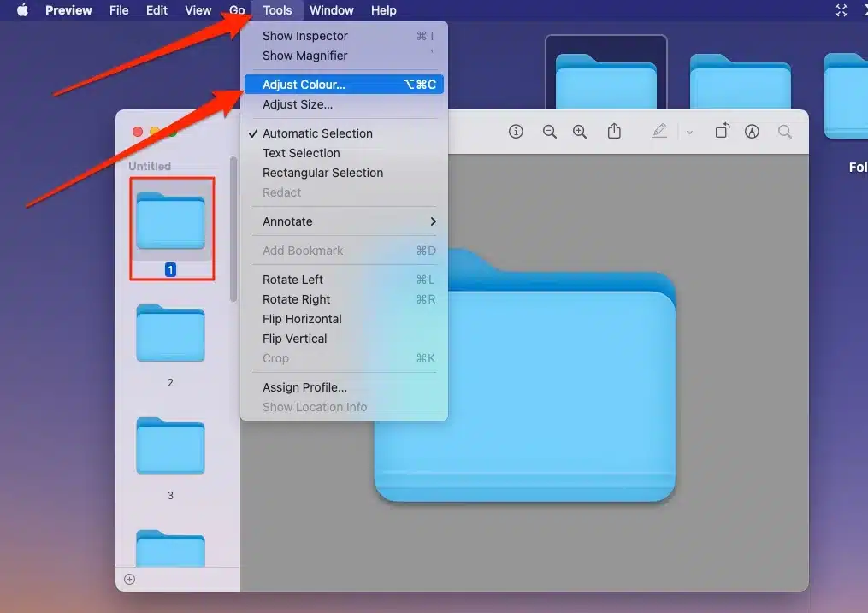This screenshot has height=613, width=868.
Task: Open the Apple menu
Action: pyautogui.click(x=22, y=10)
